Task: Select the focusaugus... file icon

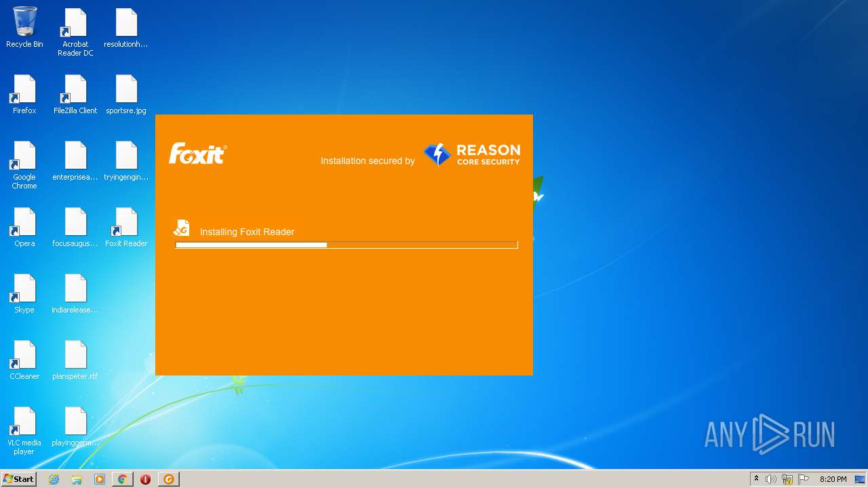Action: pyautogui.click(x=75, y=227)
